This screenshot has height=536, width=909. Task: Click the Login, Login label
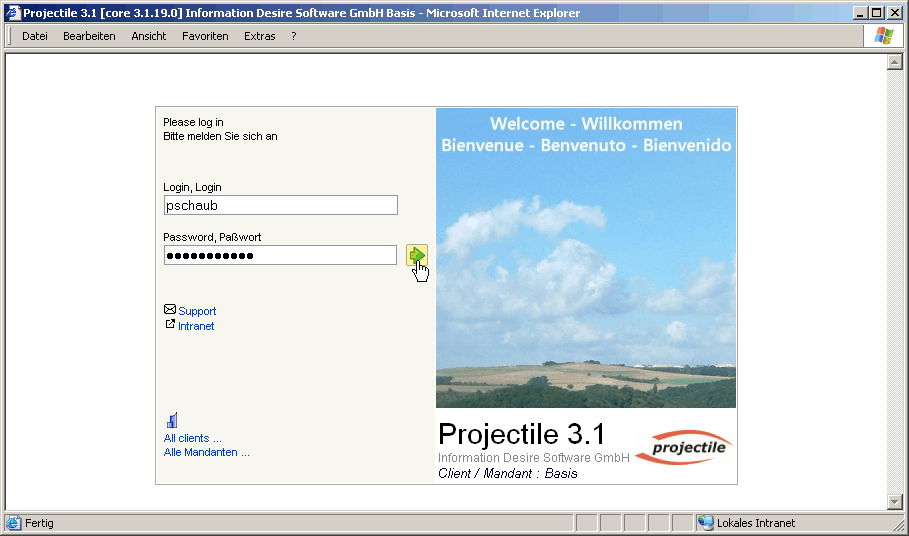(x=192, y=187)
